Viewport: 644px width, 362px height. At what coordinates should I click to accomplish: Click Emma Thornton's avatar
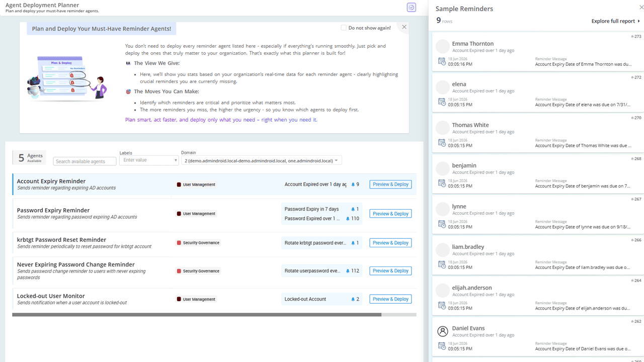tap(442, 46)
